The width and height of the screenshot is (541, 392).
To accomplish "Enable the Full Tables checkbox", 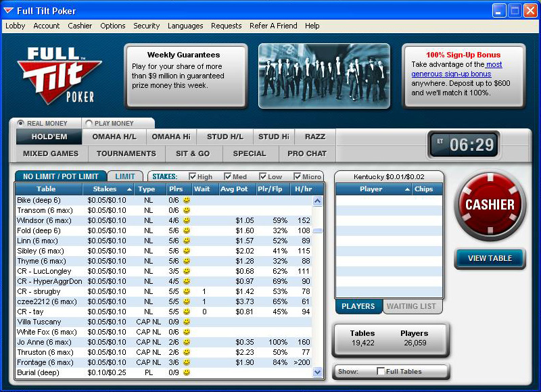I will pos(381,371).
